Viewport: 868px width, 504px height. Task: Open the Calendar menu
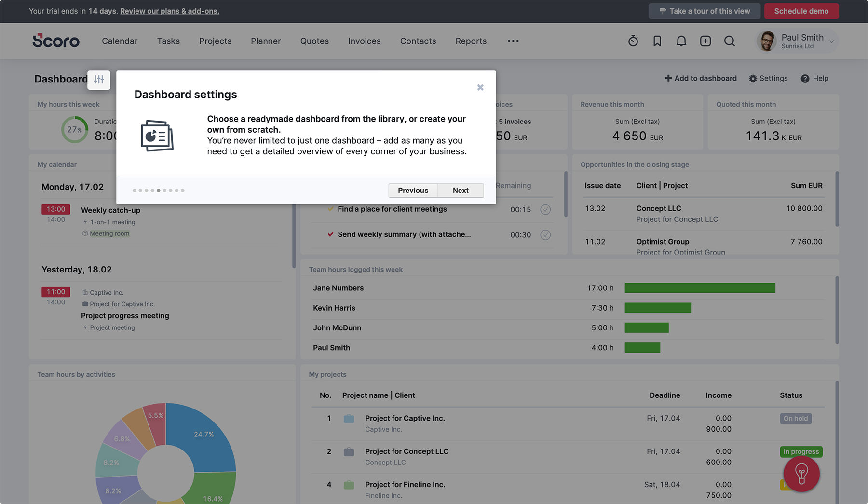point(120,41)
